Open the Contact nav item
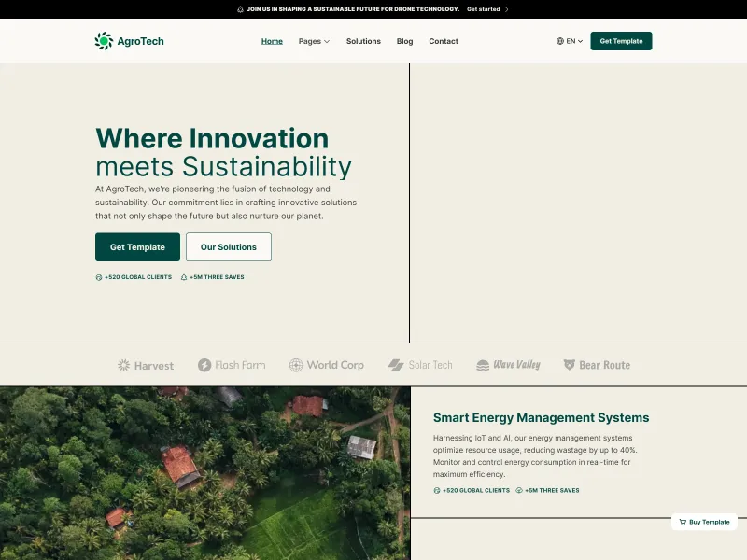The image size is (747, 560). click(x=443, y=41)
